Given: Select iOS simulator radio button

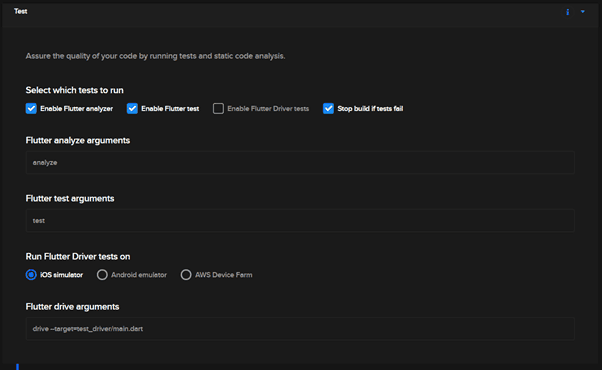Looking at the screenshot, I should [x=31, y=275].
